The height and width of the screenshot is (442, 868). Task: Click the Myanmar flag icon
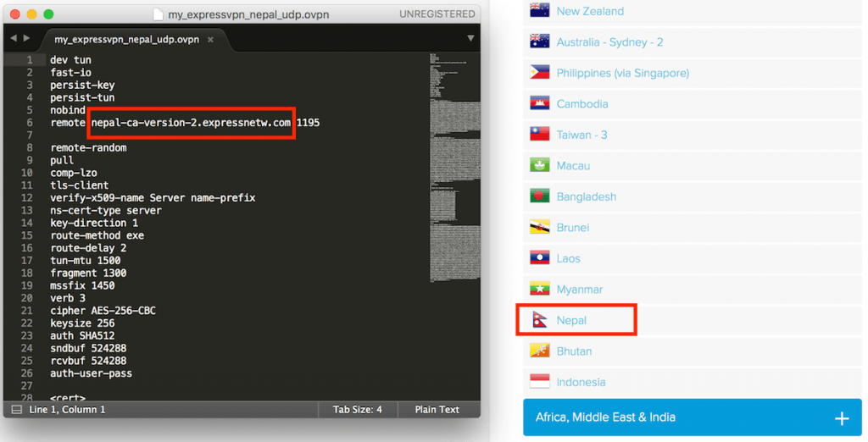pyautogui.click(x=539, y=290)
